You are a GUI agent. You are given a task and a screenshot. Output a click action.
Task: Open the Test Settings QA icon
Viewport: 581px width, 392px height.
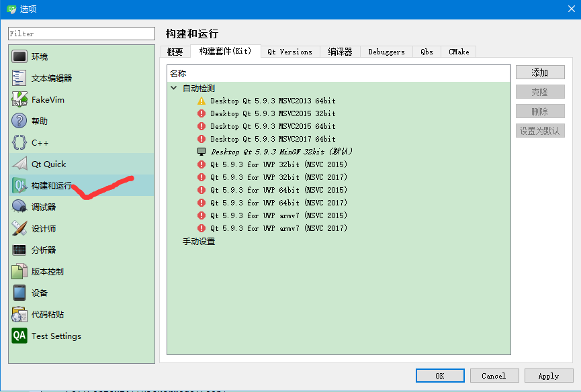click(19, 336)
